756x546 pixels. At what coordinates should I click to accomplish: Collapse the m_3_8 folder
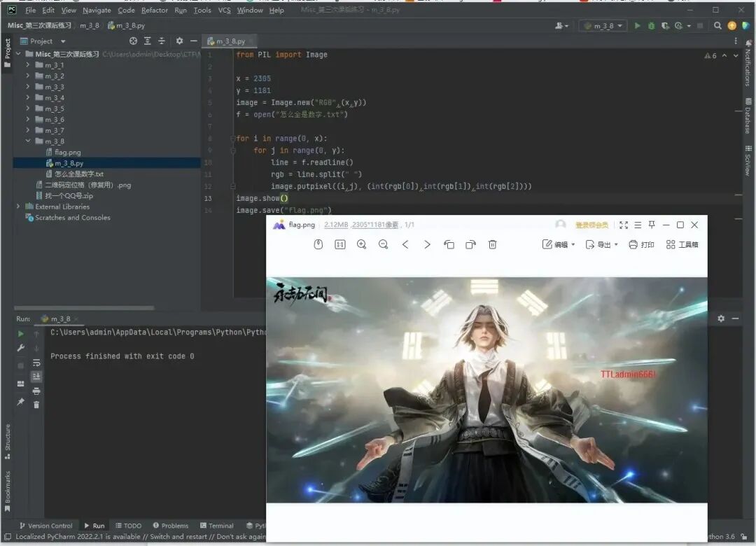pyautogui.click(x=27, y=141)
